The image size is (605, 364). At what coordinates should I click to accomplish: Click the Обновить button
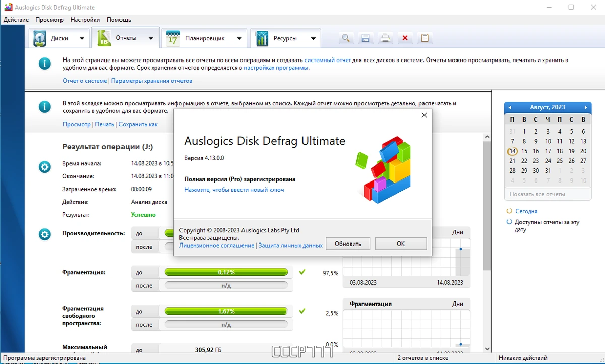348,244
